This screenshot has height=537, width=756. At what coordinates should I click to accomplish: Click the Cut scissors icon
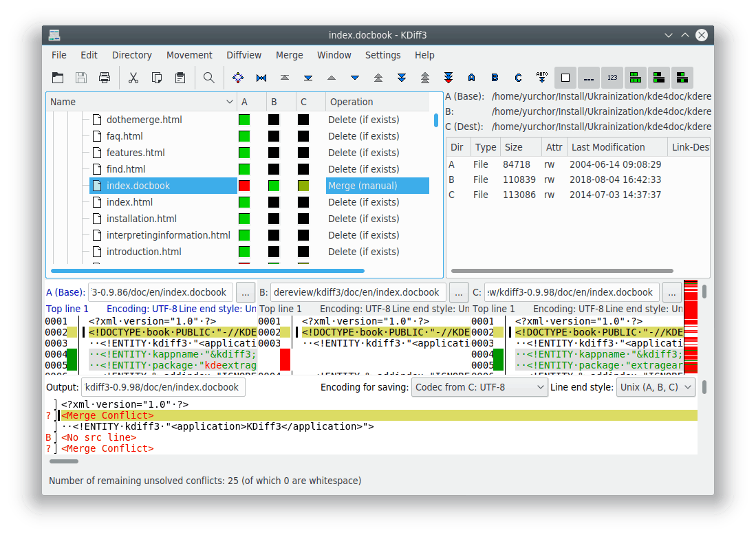tap(133, 78)
